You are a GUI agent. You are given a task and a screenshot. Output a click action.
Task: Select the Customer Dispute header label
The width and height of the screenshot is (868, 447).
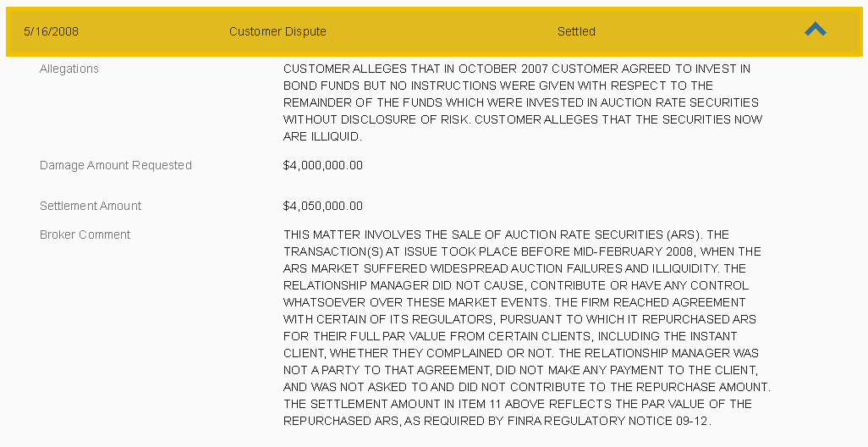(x=277, y=31)
